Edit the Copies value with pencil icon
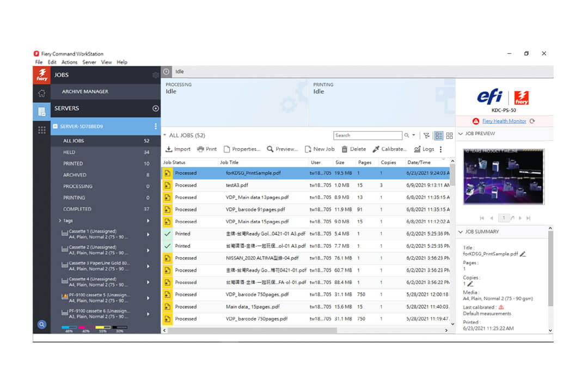Screen dimensions: 588x392 [470, 284]
